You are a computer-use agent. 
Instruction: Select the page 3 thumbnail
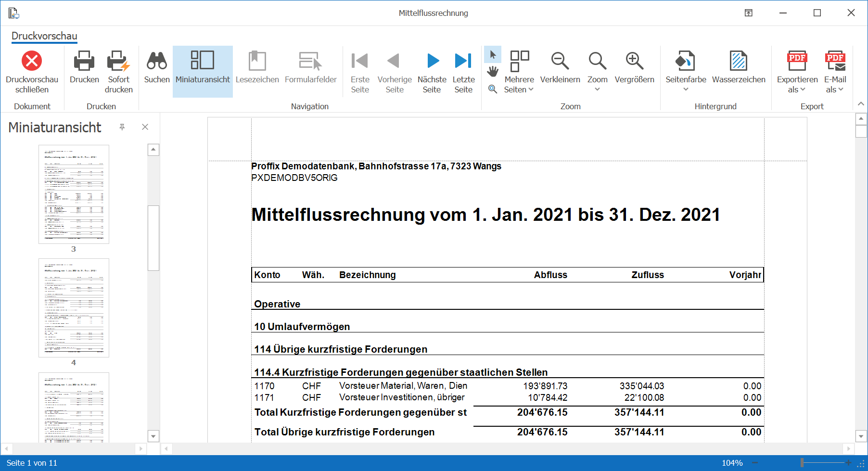74,194
